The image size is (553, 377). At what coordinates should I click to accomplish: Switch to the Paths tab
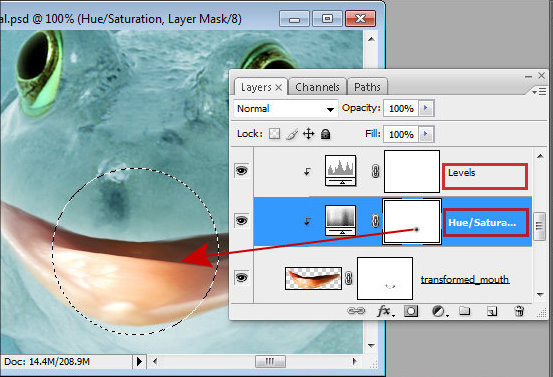coord(367,87)
